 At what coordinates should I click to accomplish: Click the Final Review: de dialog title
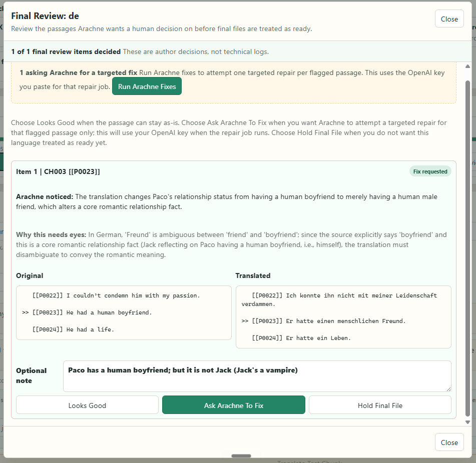pos(45,16)
